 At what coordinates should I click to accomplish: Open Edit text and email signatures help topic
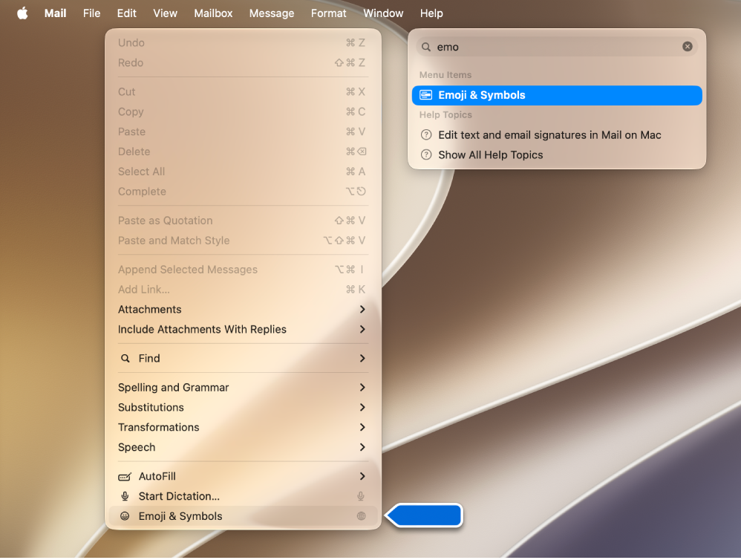tap(557, 134)
